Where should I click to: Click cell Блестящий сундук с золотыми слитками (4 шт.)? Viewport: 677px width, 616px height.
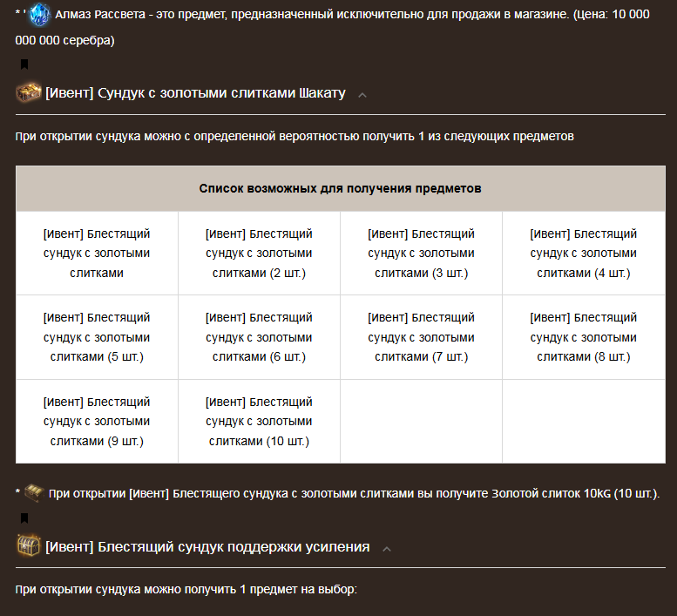pyautogui.click(x=584, y=253)
